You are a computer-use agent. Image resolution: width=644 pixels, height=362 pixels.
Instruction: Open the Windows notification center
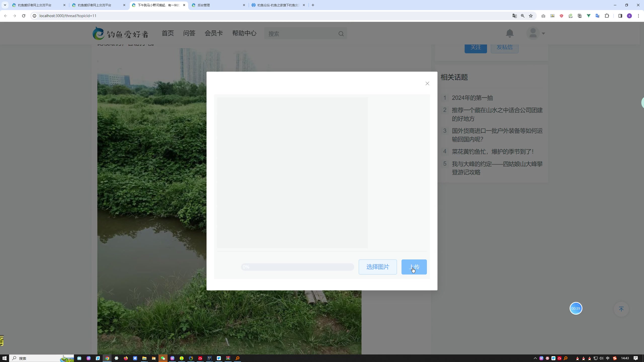636,358
